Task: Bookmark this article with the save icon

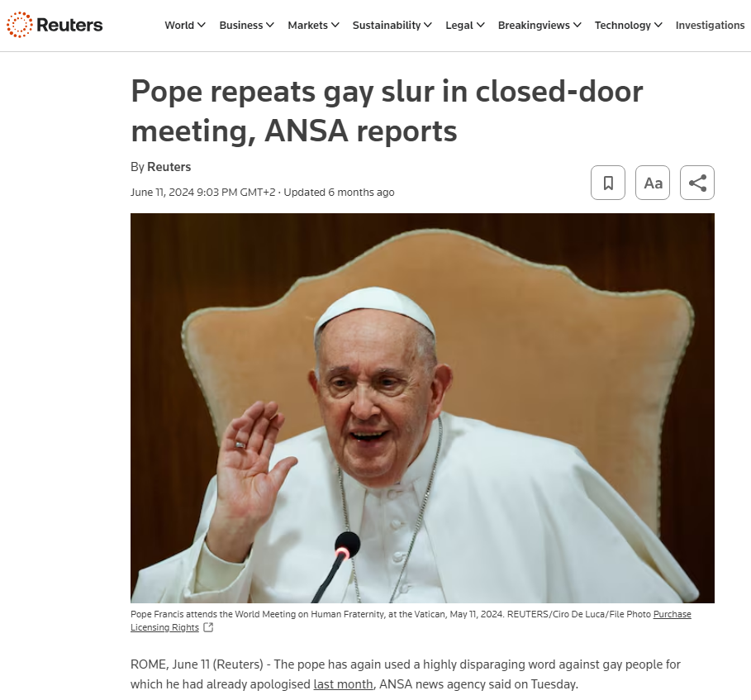Action: click(x=608, y=183)
